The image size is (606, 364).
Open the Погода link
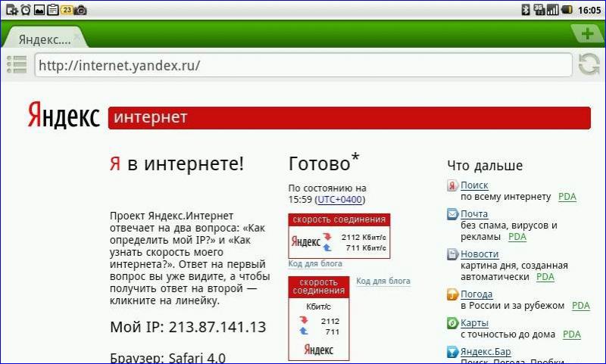[x=476, y=294]
